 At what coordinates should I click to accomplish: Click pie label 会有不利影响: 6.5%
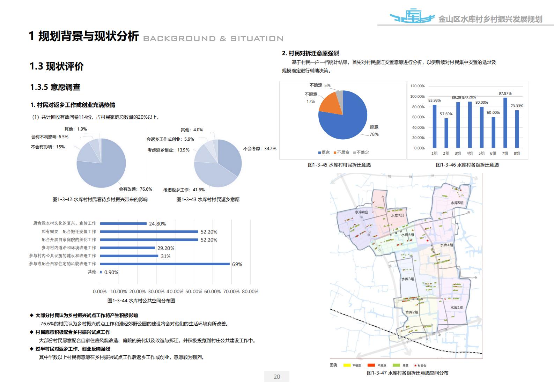(50, 137)
